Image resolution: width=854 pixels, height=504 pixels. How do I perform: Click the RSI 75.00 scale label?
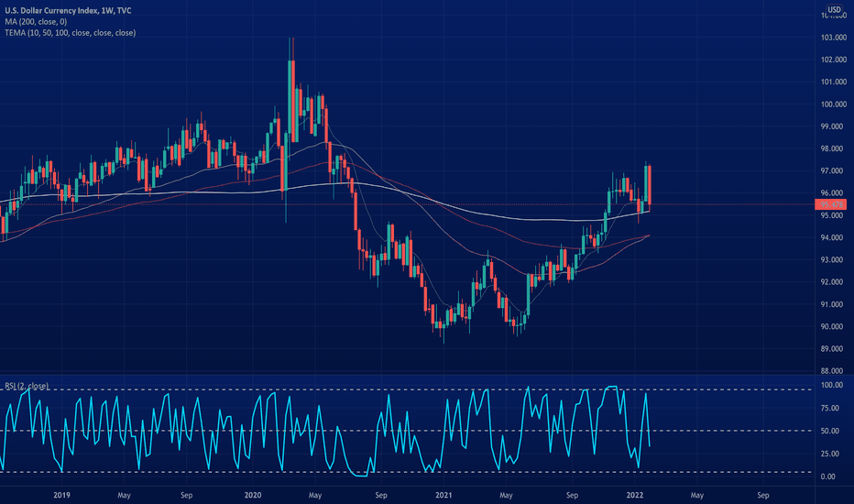pos(828,408)
